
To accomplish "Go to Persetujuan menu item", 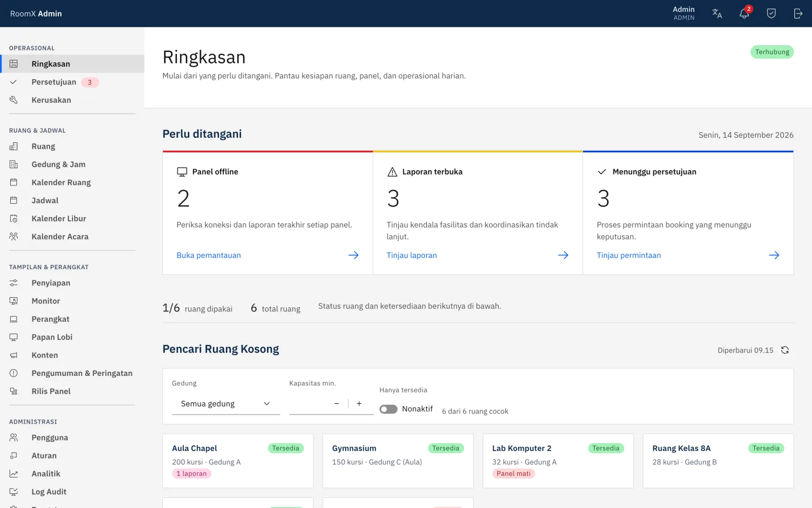I will point(72,82).
